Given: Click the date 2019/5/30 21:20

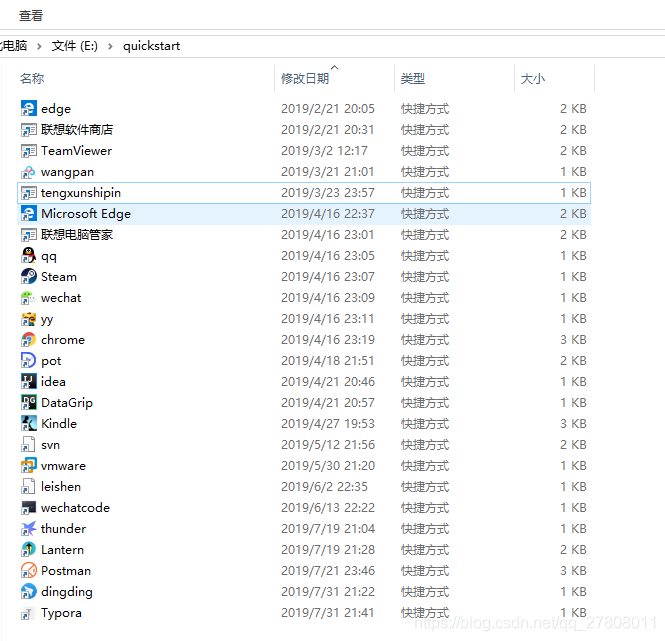Looking at the screenshot, I should tap(328, 465).
